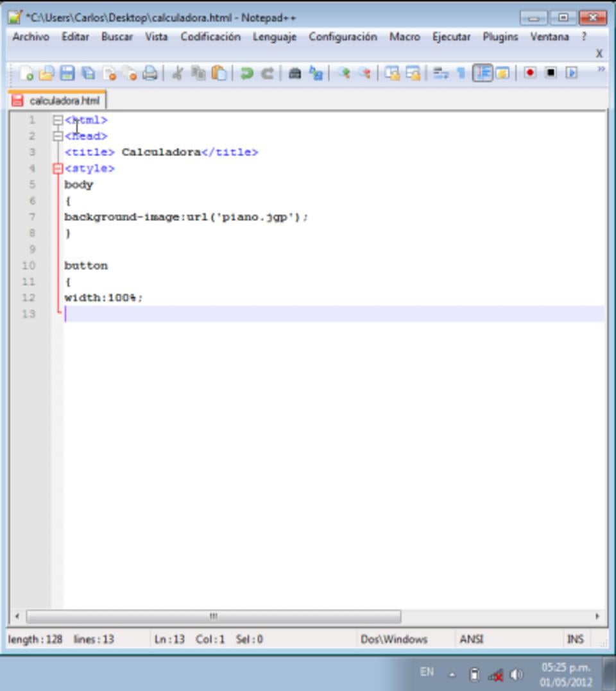Cut selection with the scissors icon
Screen dimensions: 616x691
(178, 73)
